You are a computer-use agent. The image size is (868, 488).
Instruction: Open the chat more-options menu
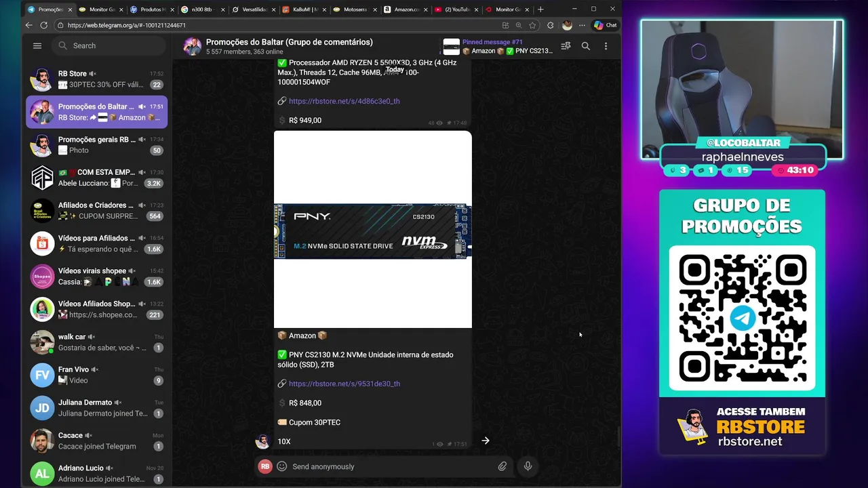(606, 46)
